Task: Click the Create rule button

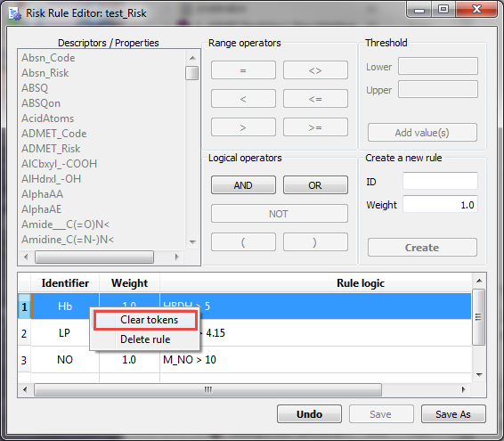Action: [x=422, y=248]
